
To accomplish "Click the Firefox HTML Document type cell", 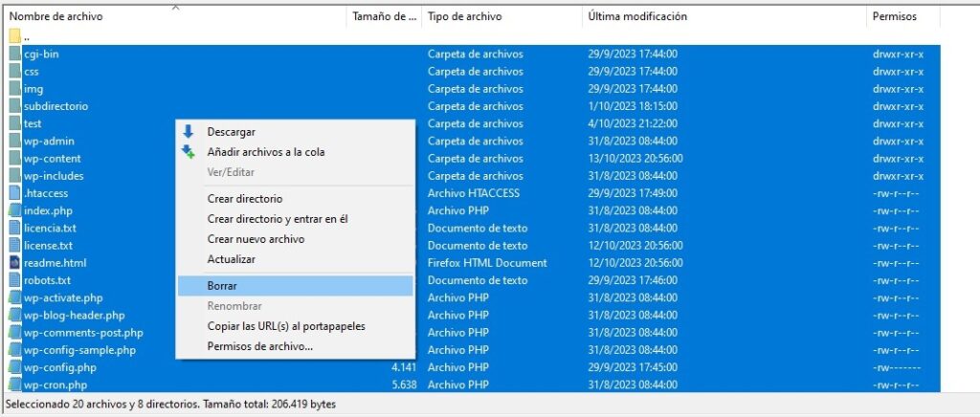I will pyautogui.click(x=487, y=263).
